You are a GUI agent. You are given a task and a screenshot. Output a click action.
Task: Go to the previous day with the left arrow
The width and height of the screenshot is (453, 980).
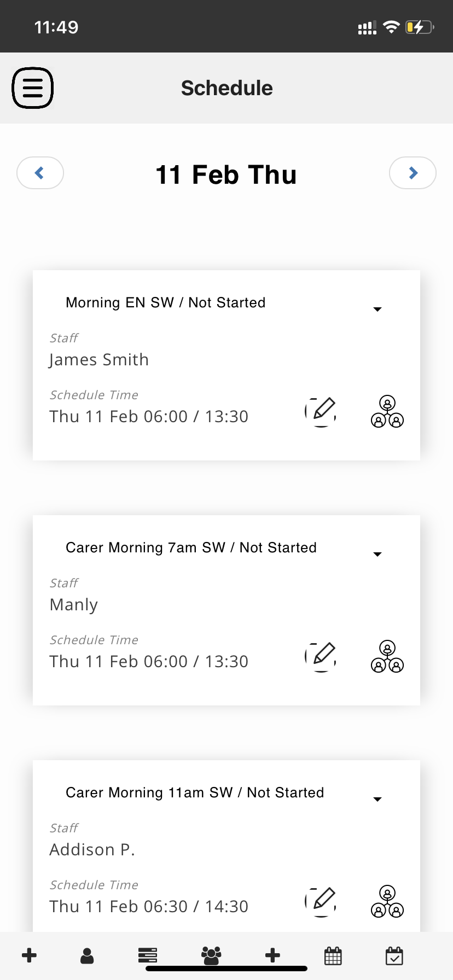click(40, 173)
